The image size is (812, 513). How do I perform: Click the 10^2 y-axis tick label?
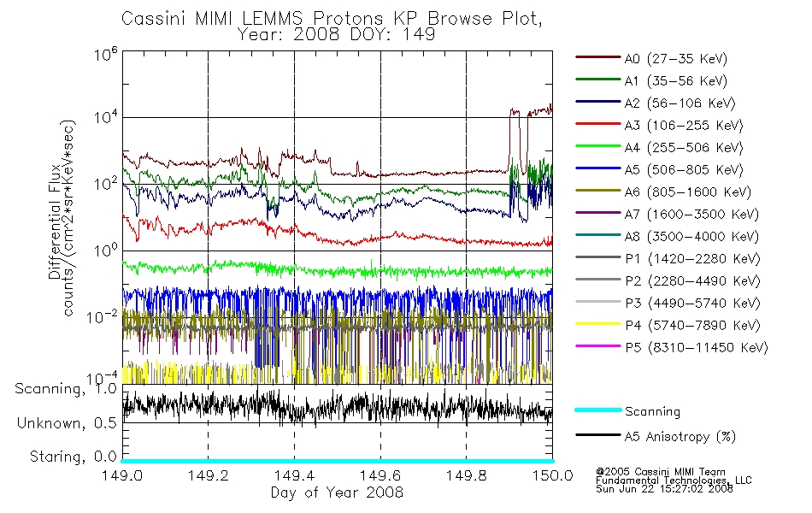[x=106, y=184]
